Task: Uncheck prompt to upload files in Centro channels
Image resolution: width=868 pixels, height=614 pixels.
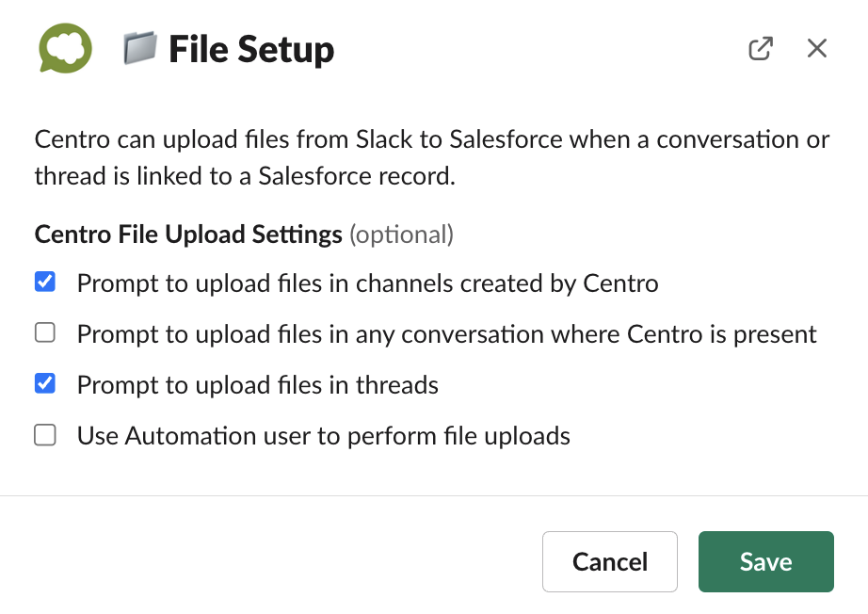Action: click(x=44, y=281)
